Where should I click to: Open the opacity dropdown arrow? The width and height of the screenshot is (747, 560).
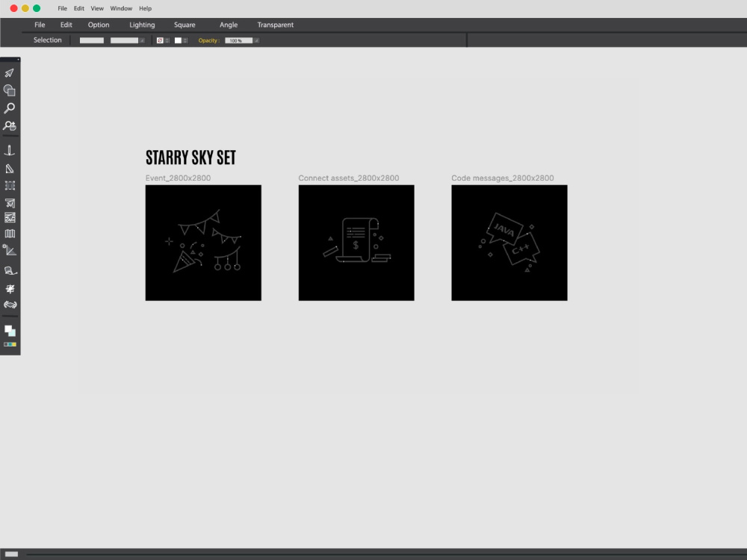(x=256, y=40)
